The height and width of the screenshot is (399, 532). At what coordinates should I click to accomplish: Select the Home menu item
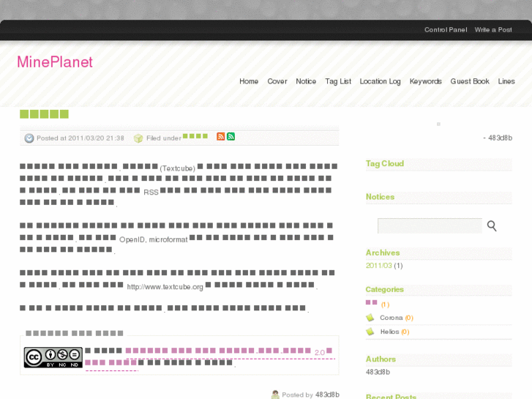tap(249, 81)
